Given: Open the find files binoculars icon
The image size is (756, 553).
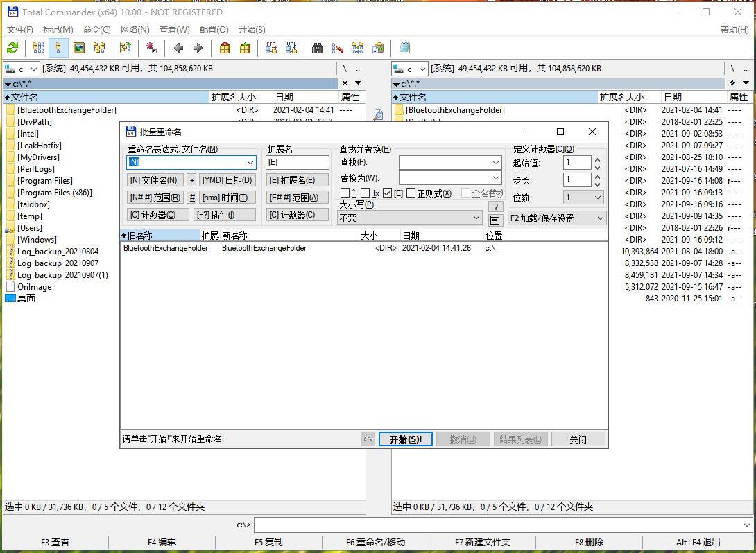Looking at the screenshot, I should point(317,48).
